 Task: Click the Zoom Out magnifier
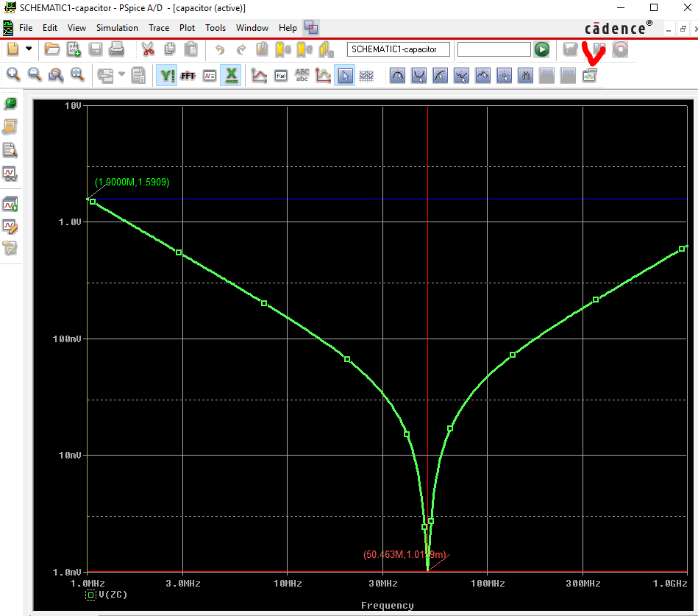click(x=35, y=75)
